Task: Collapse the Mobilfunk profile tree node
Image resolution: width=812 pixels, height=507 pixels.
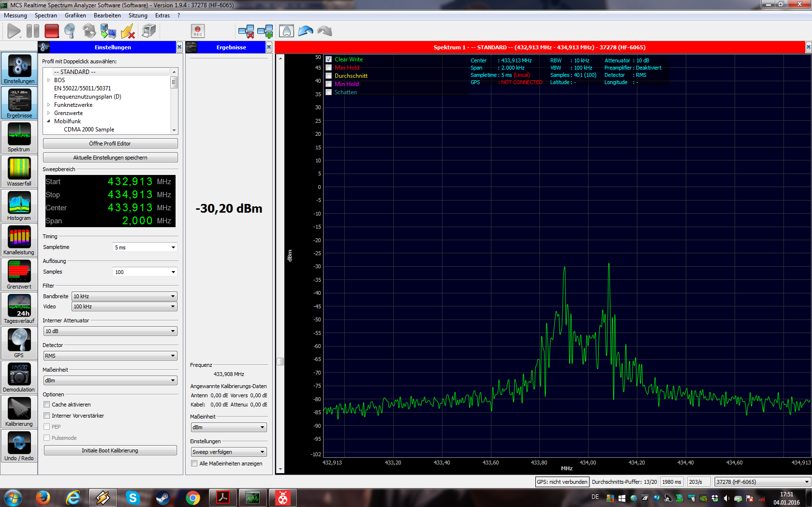Action: point(49,121)
